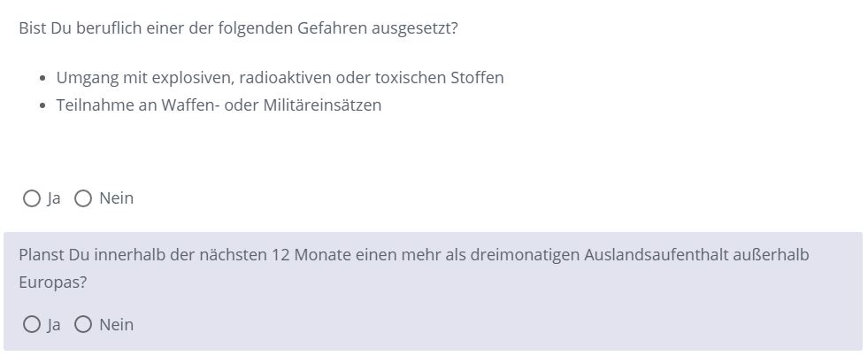The width and height of the screenshot is (868, 356).
Task: Click the bullet dot before 'Teilnahme an Waffen-'
Action: (43, 105)
